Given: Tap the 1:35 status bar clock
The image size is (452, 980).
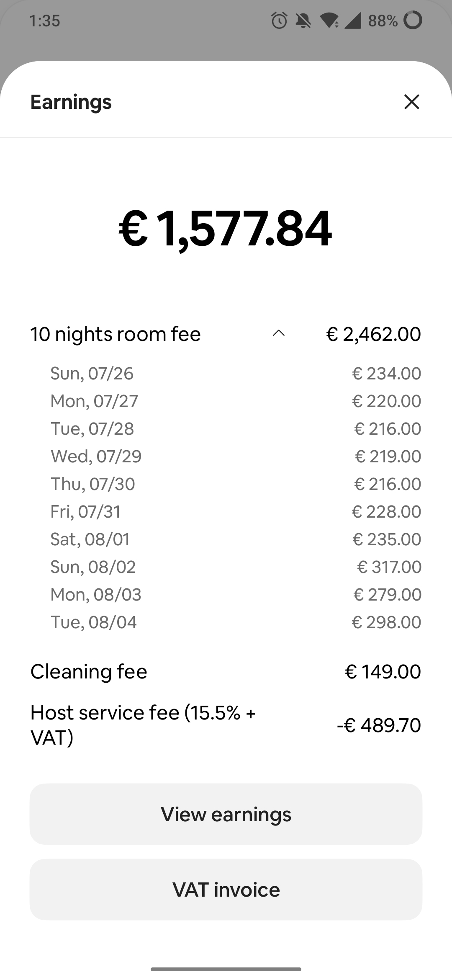Looking at the screenshot, I should [45, 21].
